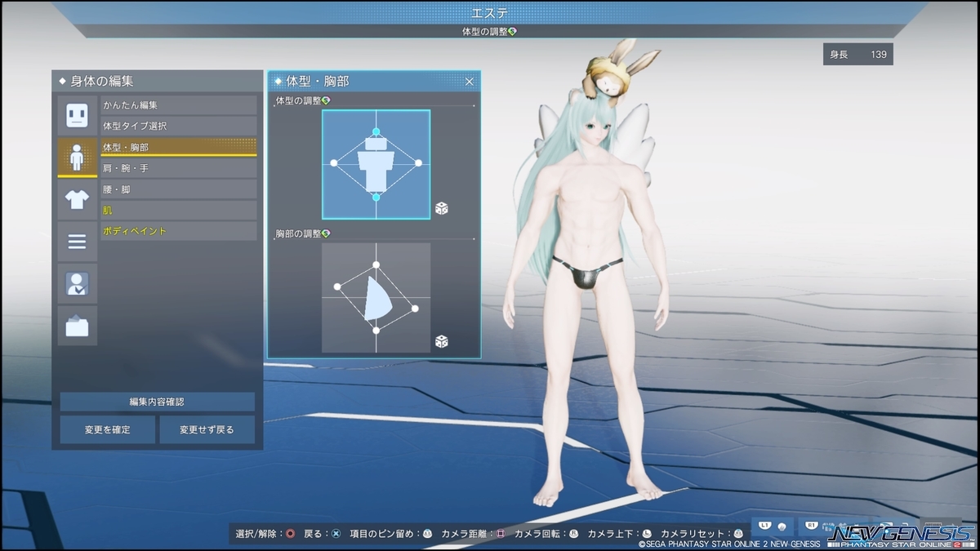Click the stick icon next to カメラ回転

point(573,533)
